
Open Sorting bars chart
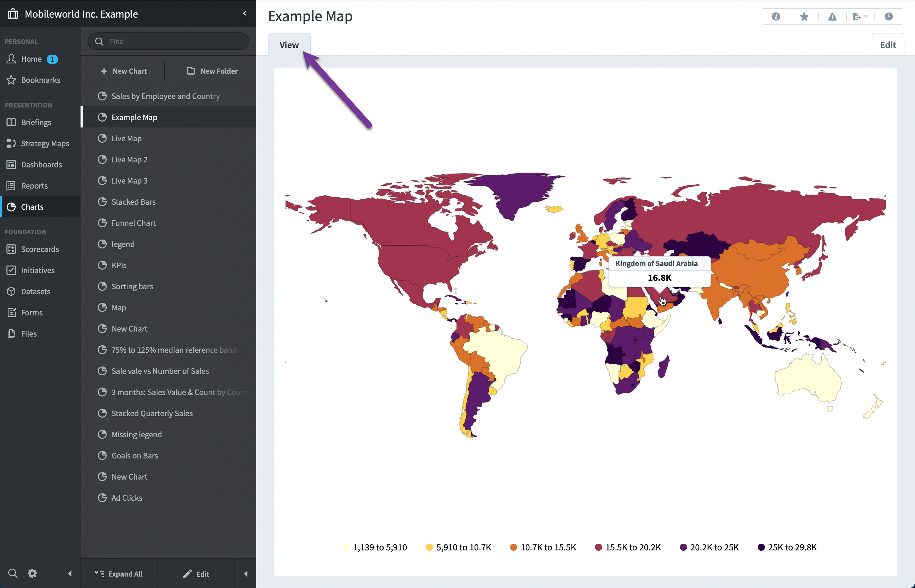point(168,286)
